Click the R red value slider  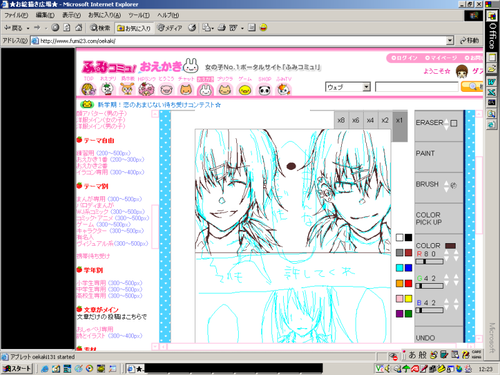430,262
